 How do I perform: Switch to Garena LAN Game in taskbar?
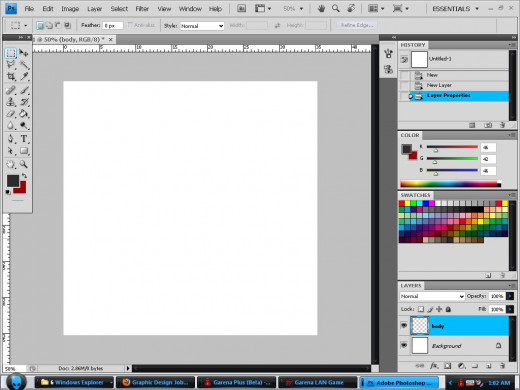[x=317, y=382]
